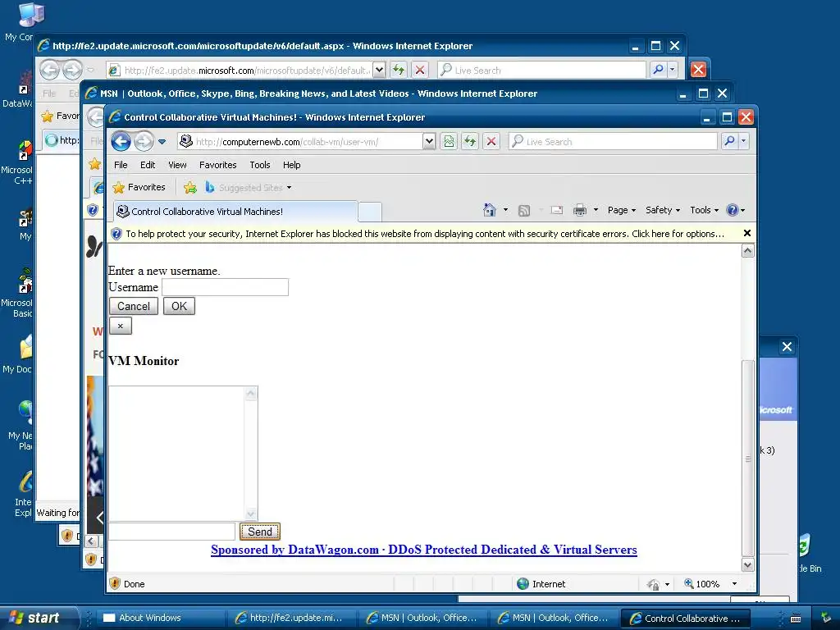The image size is (840, 630).
Task: Open Tools menu in menu bar
Action: tap(260, 165)
